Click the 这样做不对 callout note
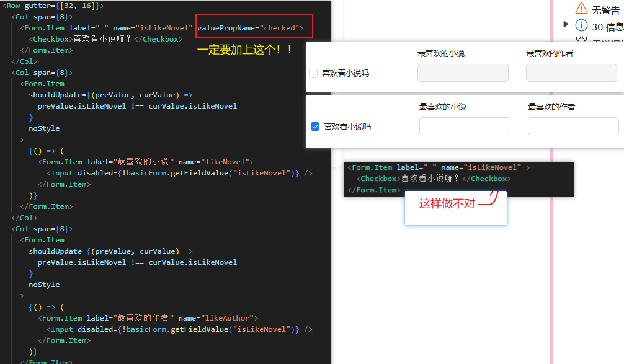Image resolution: width=624 pixels, height=364 pixels. [x=447, y=203]
